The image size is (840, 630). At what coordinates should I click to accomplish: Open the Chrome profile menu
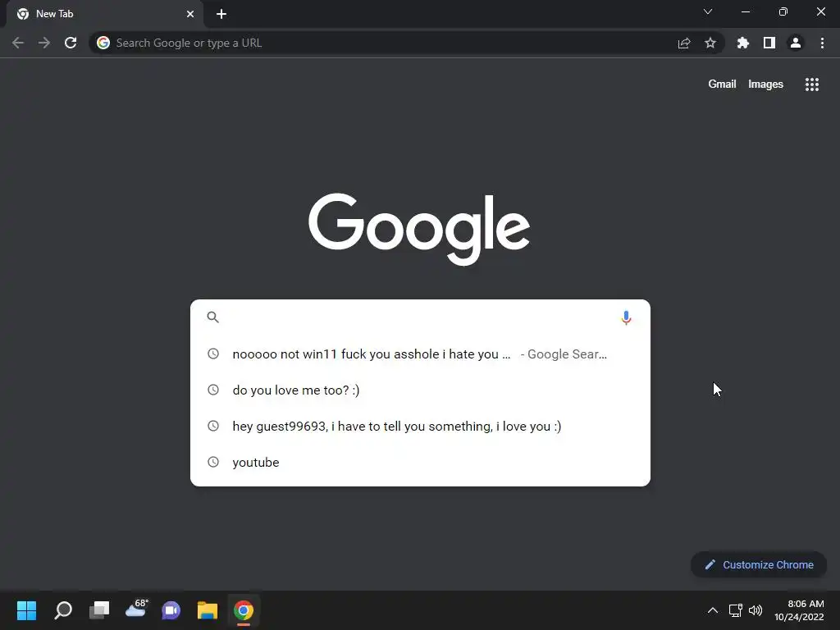coord(796,43)
